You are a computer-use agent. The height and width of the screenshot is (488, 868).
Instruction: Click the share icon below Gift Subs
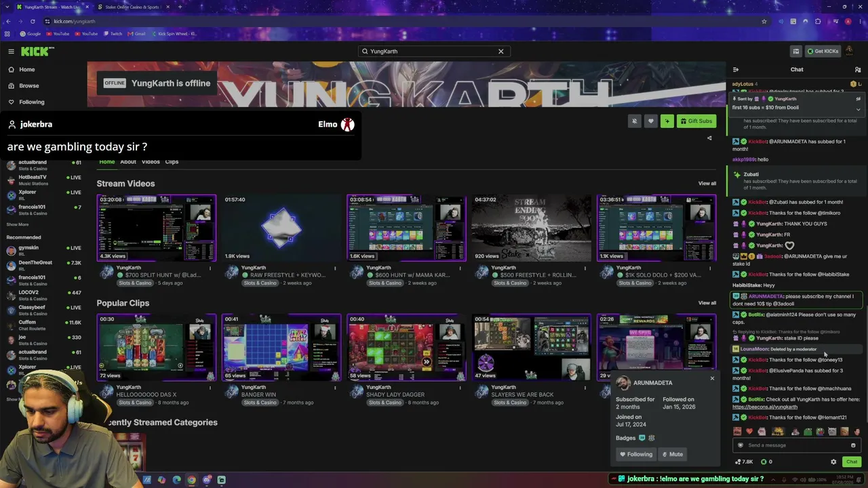pyautogui.click(x=709, y=138)
